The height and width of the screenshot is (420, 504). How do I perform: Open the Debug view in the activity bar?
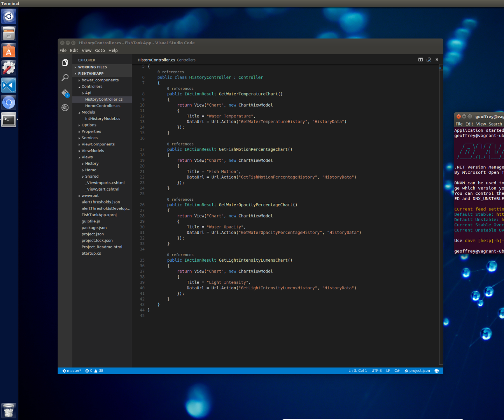pos(65,107)
